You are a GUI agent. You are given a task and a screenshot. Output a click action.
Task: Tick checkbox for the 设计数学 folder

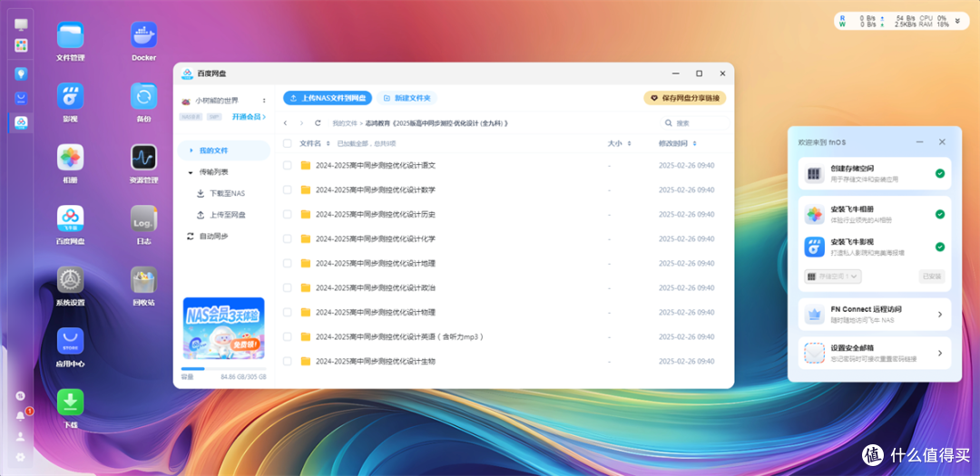[288, 189]
